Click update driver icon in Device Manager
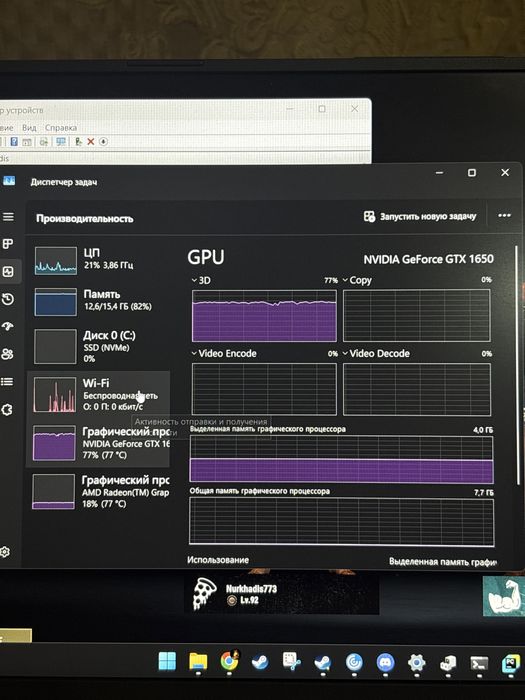Image resolution: width=525 pixels, height=700 pixels. 78,142
